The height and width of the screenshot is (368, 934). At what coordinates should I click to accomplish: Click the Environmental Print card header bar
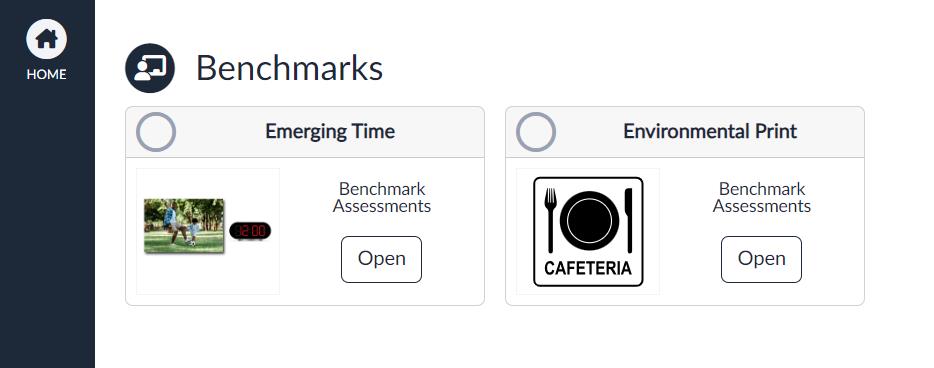tap(685, 132)
